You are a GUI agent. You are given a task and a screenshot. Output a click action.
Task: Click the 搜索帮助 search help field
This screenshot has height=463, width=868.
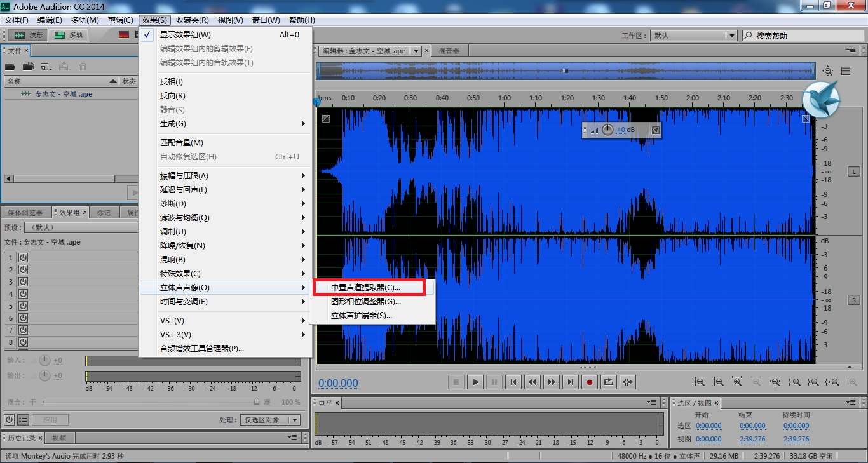(x=804, y=36)
